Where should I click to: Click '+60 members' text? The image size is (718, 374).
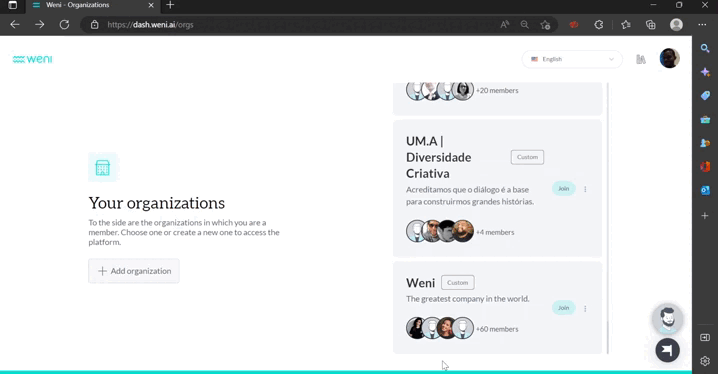pos(497,329)
